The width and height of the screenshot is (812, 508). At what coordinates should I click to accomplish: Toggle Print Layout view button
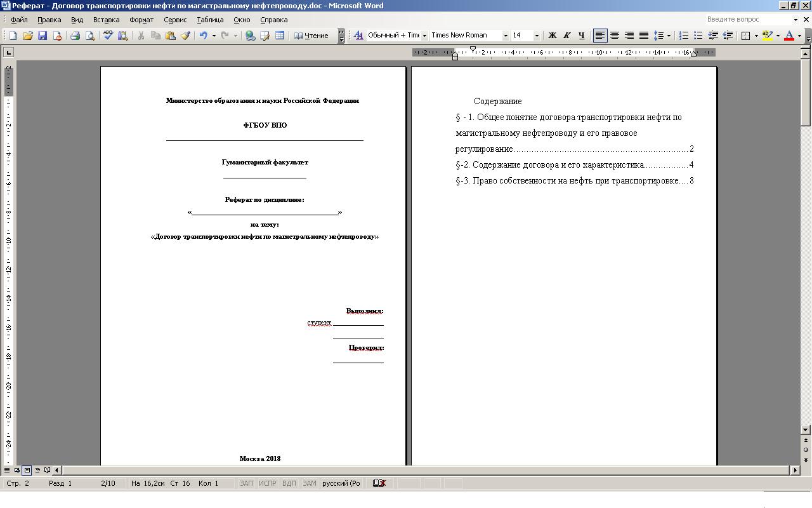(27, 471)
